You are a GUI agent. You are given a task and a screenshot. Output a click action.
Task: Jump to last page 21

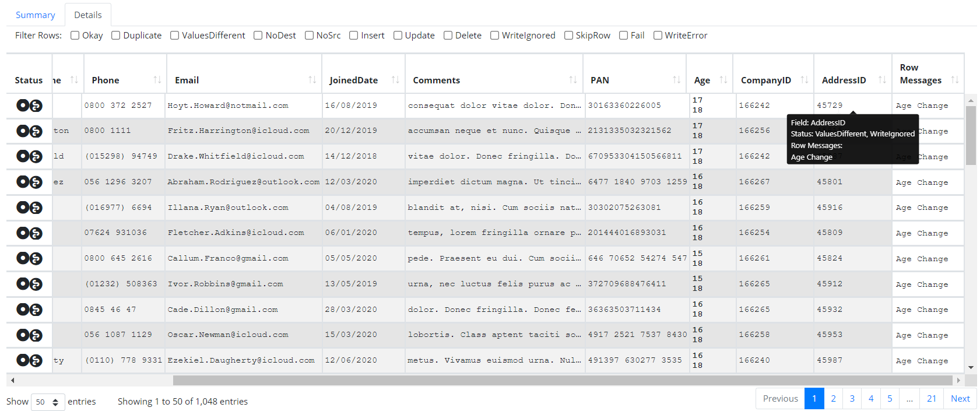tap(932, 399)
